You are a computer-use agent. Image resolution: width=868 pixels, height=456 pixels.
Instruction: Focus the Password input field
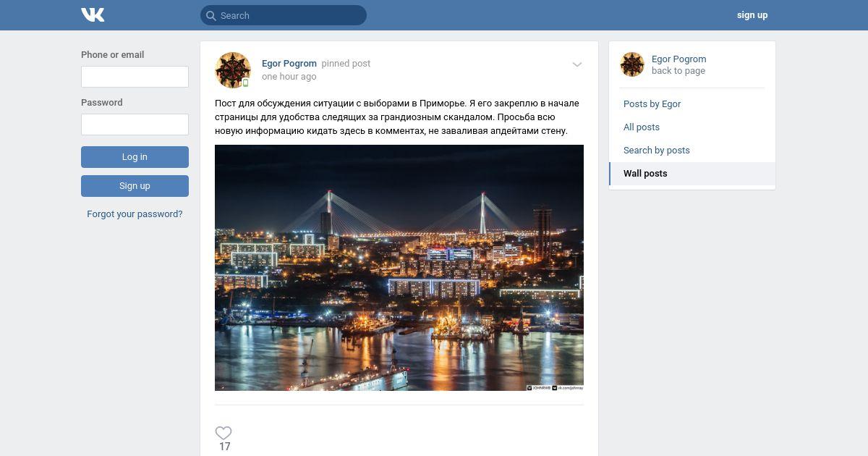pos(135,124)
